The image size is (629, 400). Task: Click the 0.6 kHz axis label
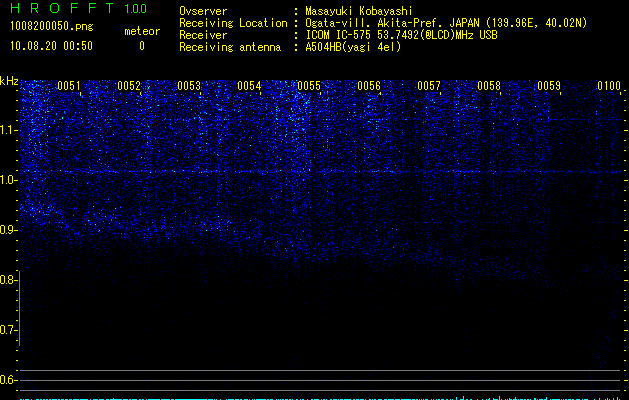coord(7,380)
